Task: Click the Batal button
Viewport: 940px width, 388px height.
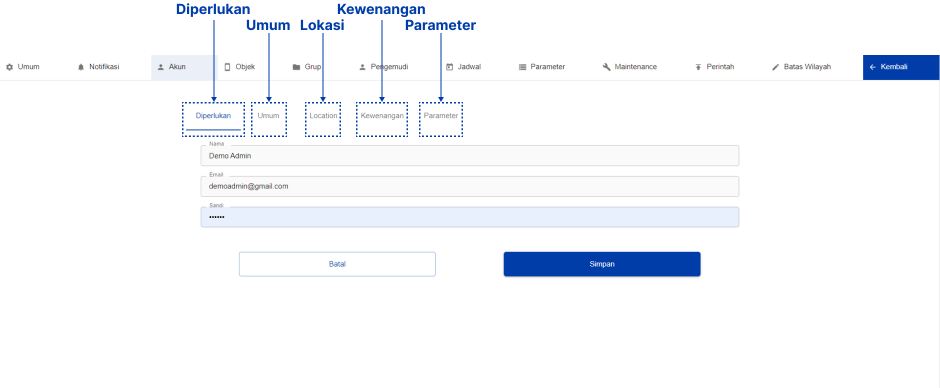Action: pyautogui.click(x=338, y=264)
